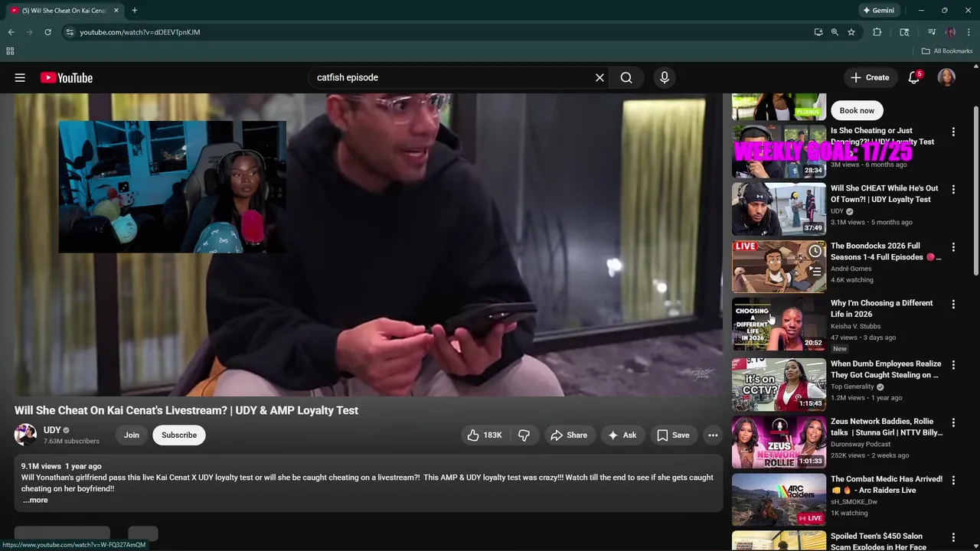Click the search field with catfish episode
This screenshot has height=551, width=980.
pos(452,77)
